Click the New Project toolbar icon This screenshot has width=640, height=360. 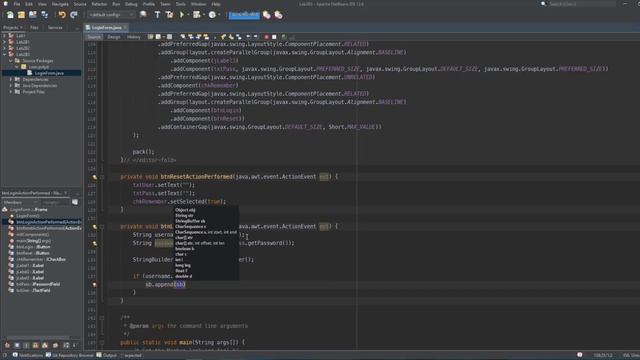click(21, 15)
